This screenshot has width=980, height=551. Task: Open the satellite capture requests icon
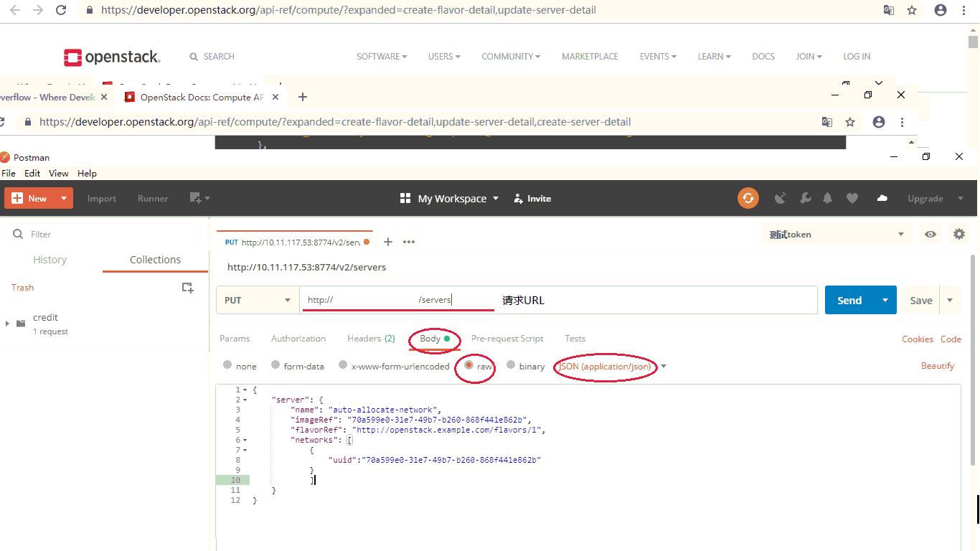pos(781,199)
